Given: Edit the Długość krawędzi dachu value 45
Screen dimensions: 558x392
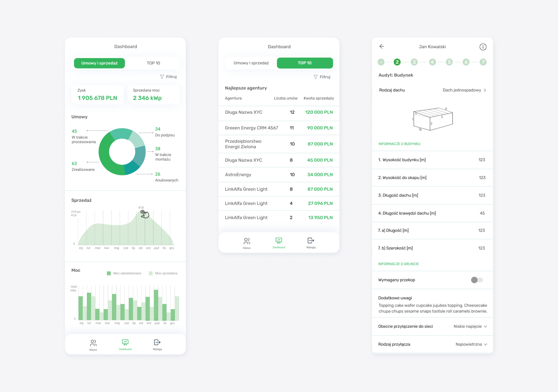Looking at the screenshot, I should (x=482, y=213).
